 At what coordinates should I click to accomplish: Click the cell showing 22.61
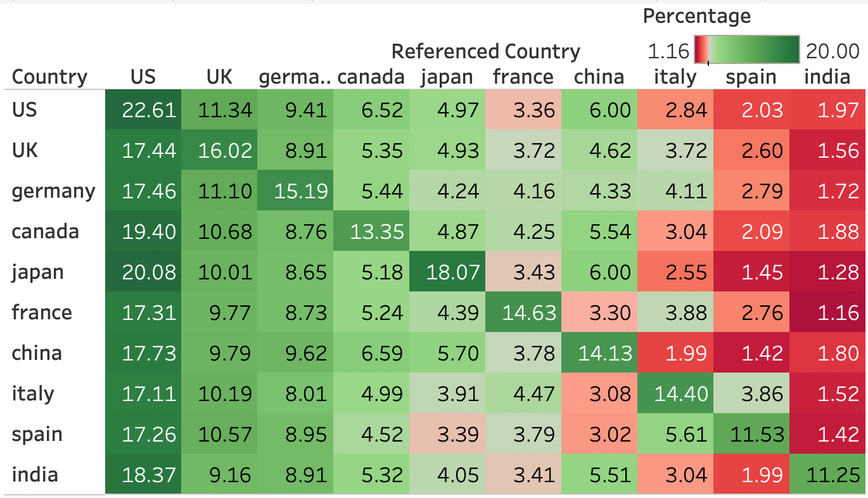143,110
